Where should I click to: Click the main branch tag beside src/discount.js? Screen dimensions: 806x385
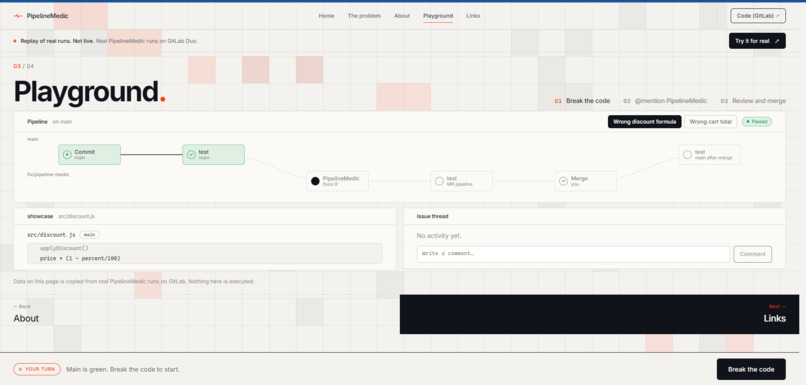pyautogui.click(x=89, y=235)
